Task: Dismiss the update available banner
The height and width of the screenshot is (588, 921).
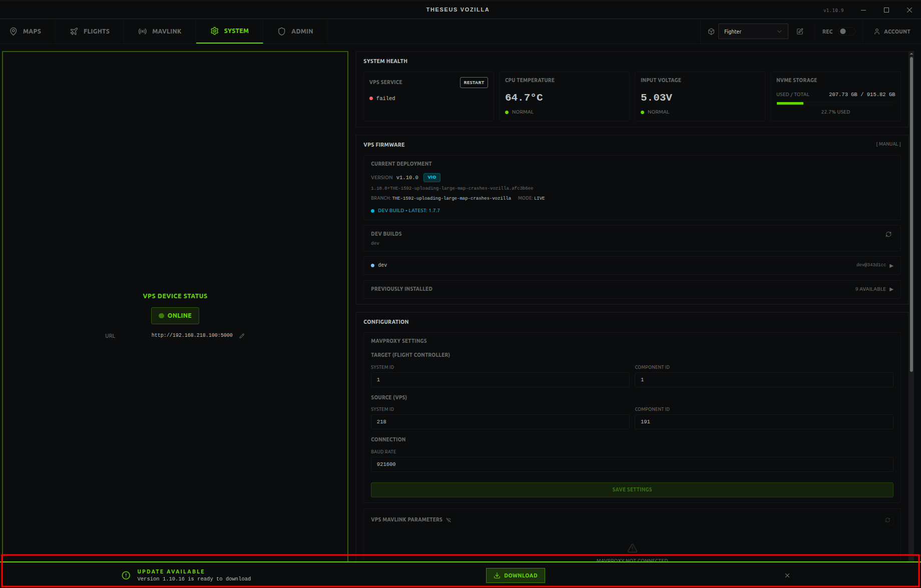Action: 787,575
